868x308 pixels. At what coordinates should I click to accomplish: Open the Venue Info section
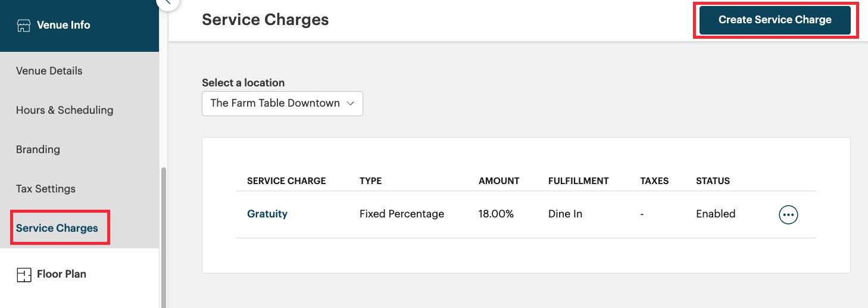coord(79,26)
